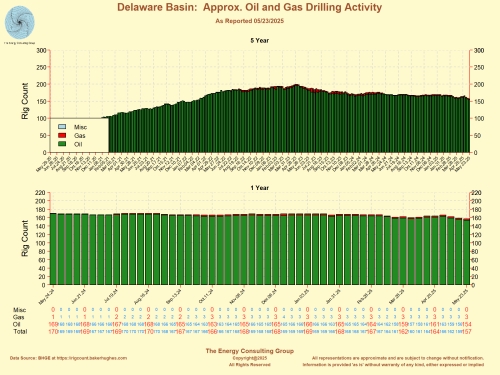The image size is (500, 375).
Task: Click 'Rig Count' axis label of 5 Year chart
Action: tap(25, 101)
